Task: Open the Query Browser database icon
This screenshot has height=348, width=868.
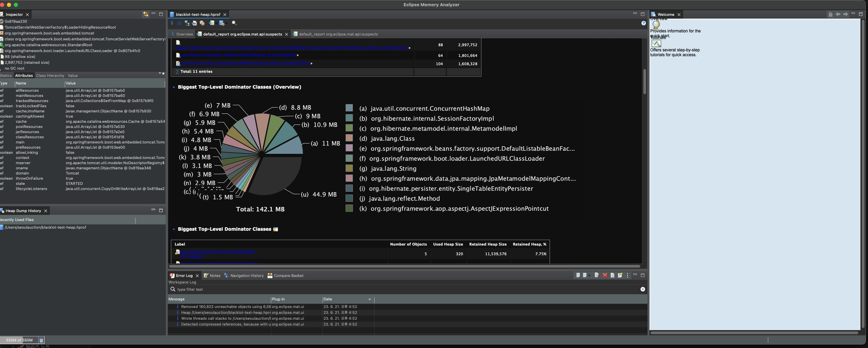Action: point(221,23)
